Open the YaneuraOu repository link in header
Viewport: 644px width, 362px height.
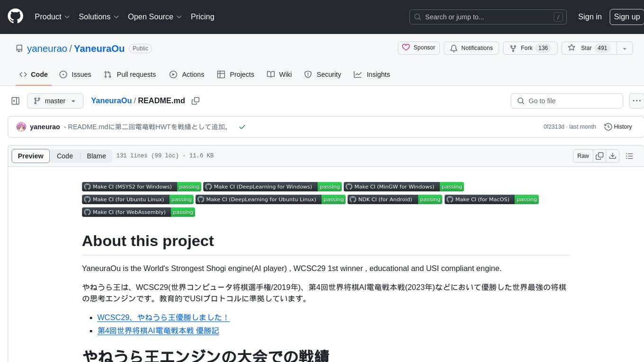[99, 48]
